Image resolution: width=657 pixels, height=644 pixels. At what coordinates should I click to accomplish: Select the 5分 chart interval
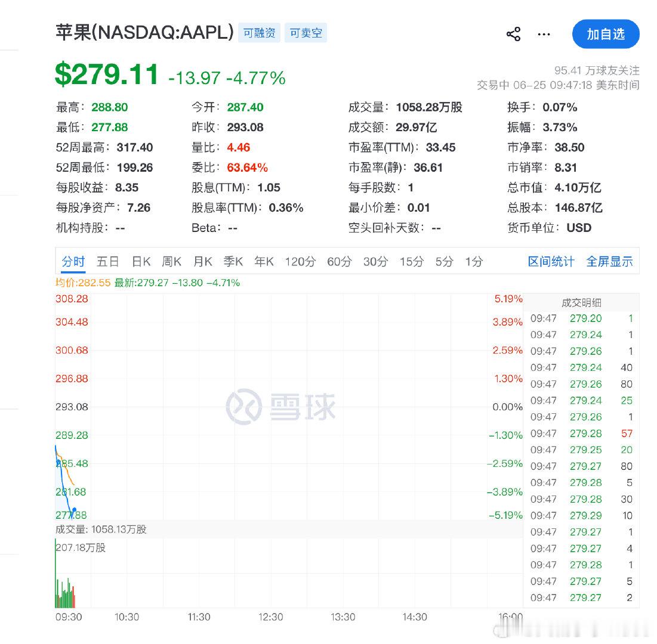pos(444,261)
